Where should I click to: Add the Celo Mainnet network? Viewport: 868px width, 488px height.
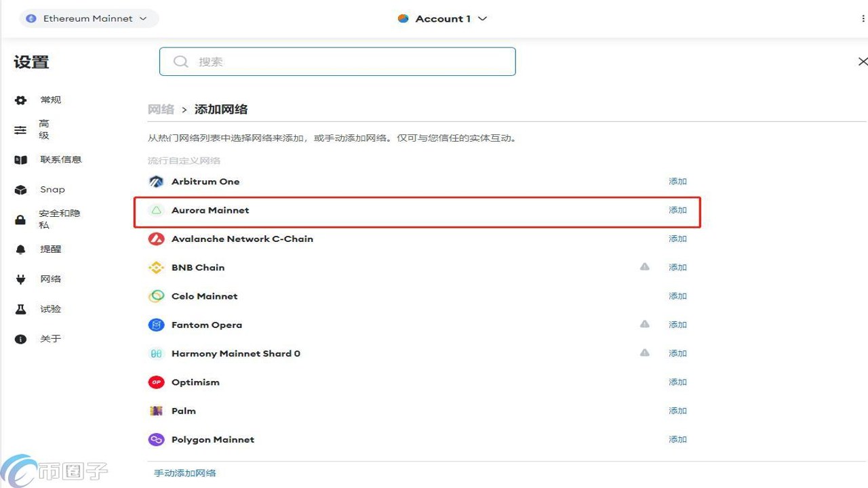point(677,296)
